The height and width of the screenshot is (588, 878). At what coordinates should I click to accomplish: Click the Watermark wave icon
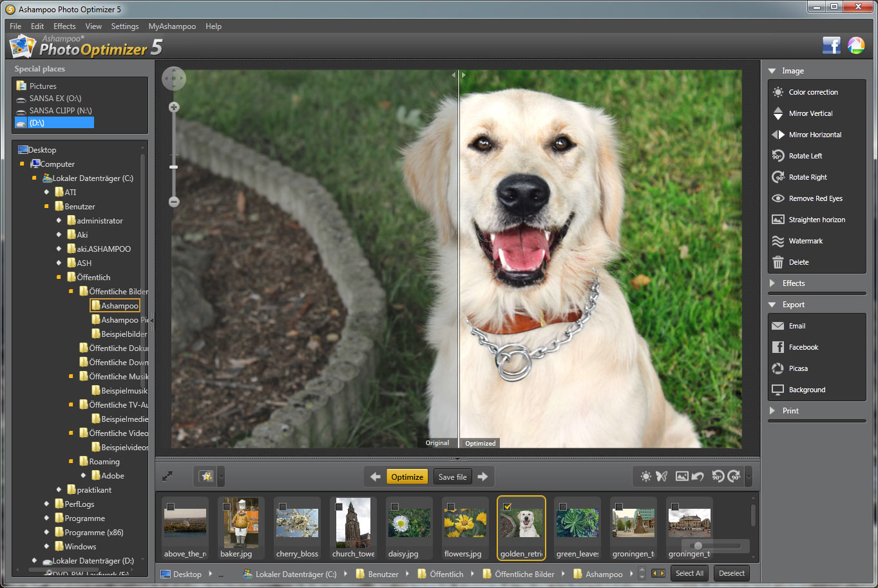pyautogui.click(x=778, y=241)
